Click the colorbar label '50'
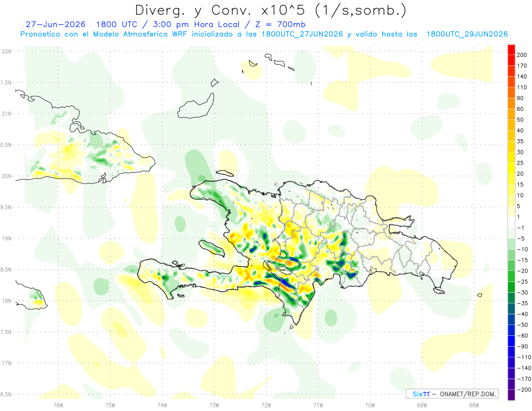This screenshot has height=411, width=532. coord(521,120)
